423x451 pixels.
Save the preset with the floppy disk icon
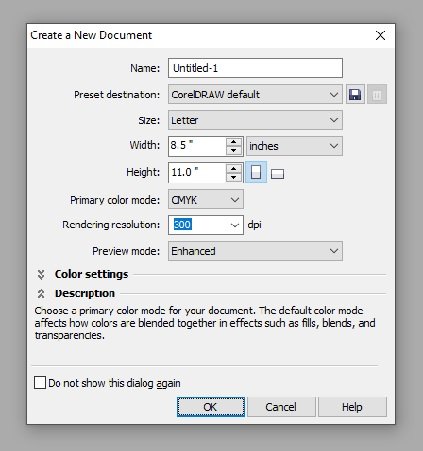click(x=355, y=95)
